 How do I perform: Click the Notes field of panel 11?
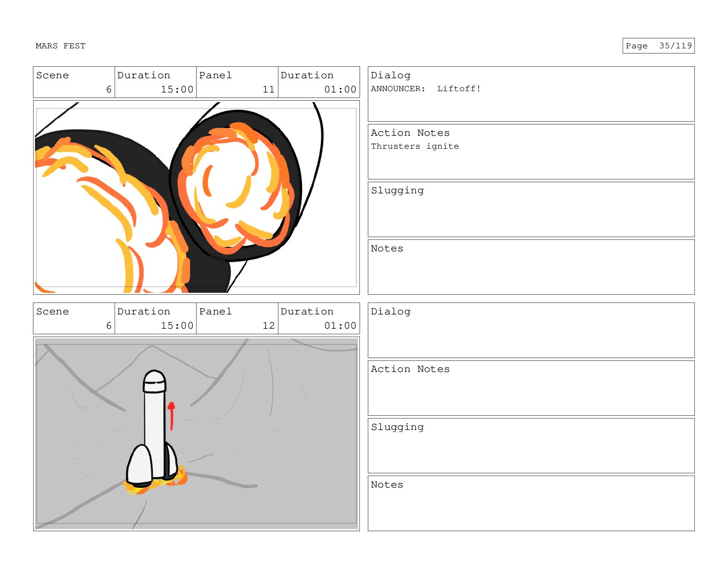(x=531, y=267)
